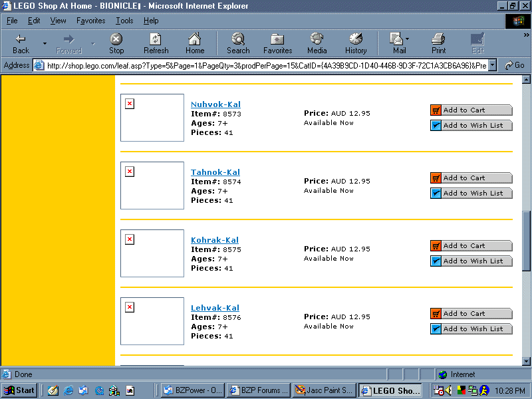Click the page icon in address bar

coord(39,65)
